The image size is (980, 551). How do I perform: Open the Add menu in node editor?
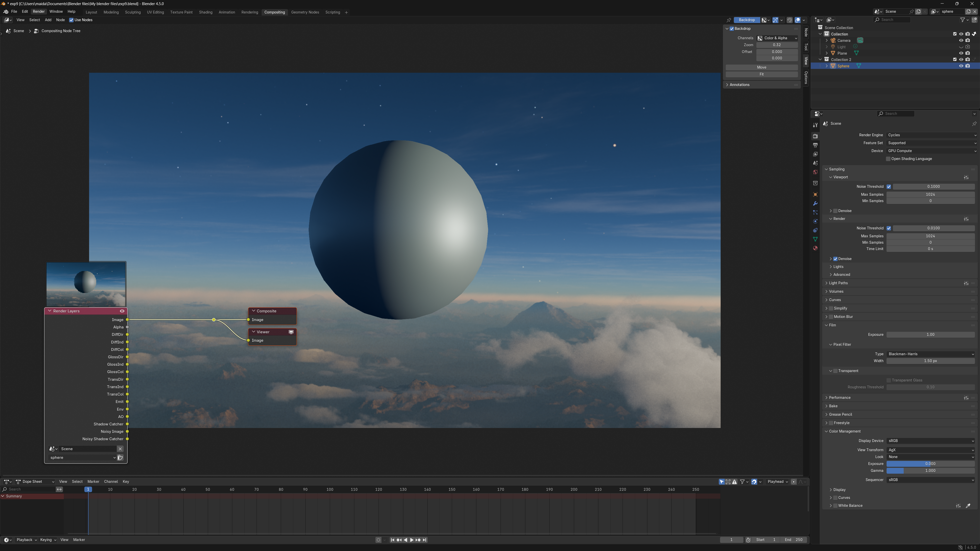(x=48, y=20)
